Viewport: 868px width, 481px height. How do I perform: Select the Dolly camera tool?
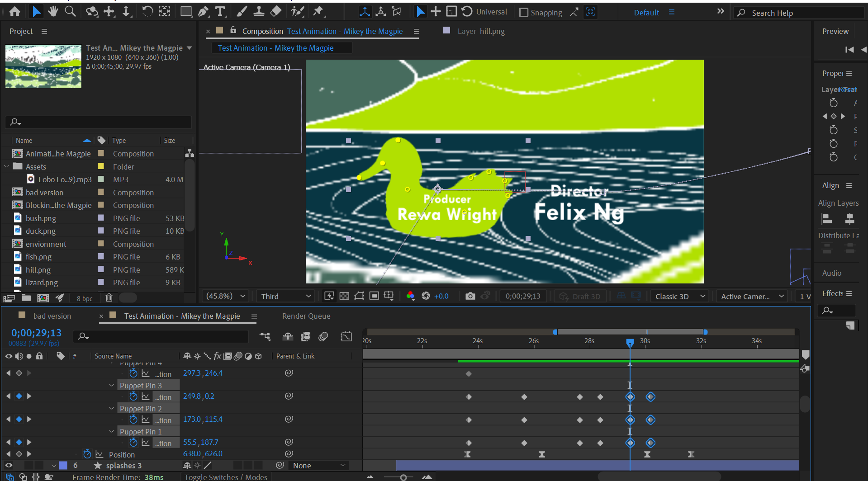tap(127, 12)
